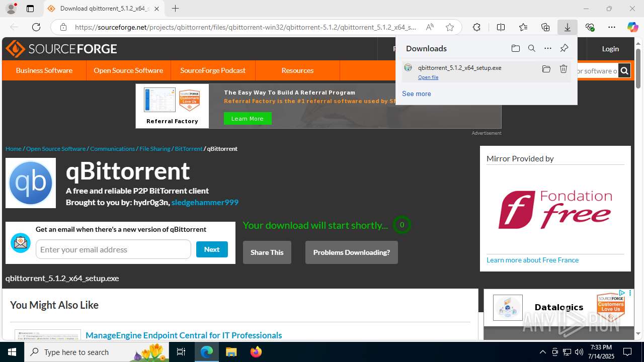The image size is (644, 362).
Task: Go to File Sharing breadcrumb
Action: (x=155, y=149)
